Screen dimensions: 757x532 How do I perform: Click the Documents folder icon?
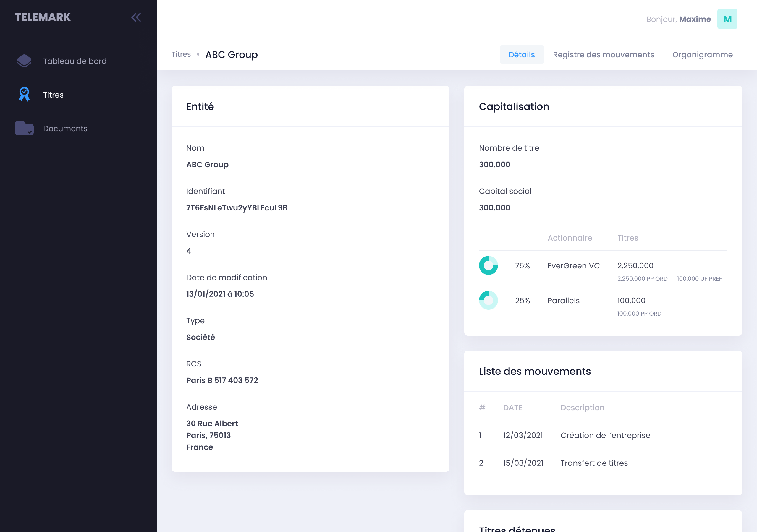24,128
